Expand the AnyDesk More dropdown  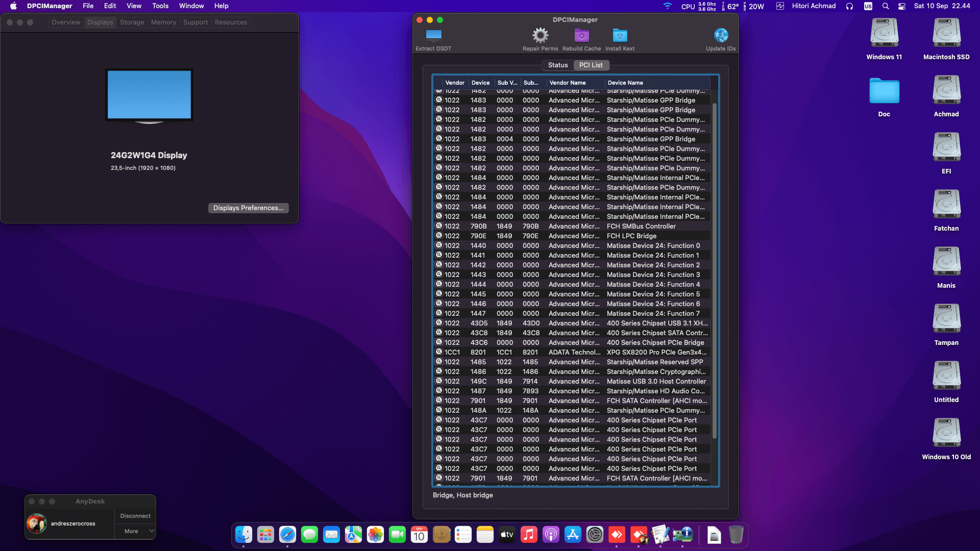pos(135,531)
